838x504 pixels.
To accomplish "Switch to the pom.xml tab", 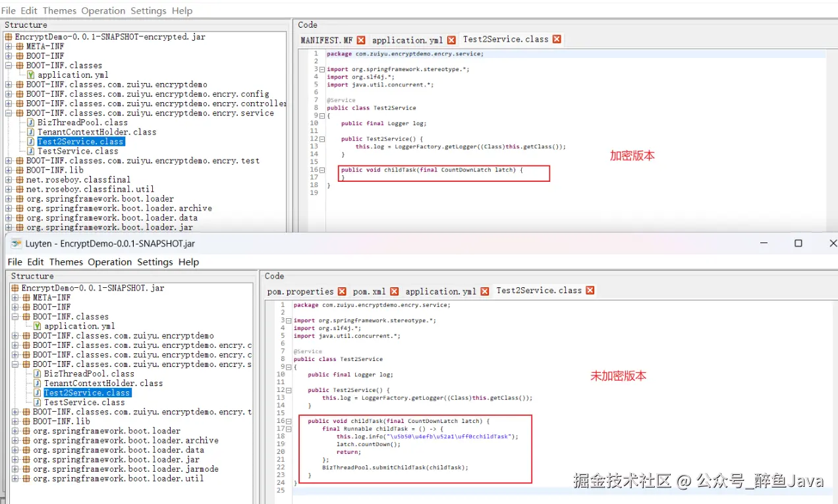I will [370, 291].
